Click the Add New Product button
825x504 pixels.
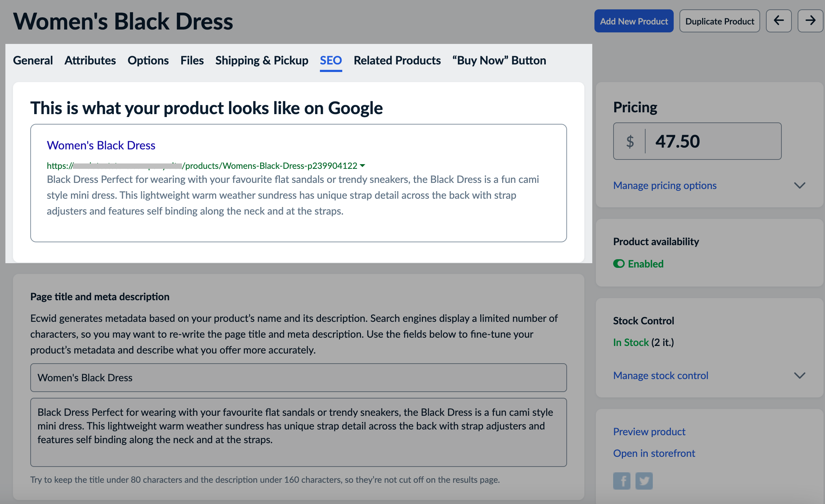click(634, 21)
